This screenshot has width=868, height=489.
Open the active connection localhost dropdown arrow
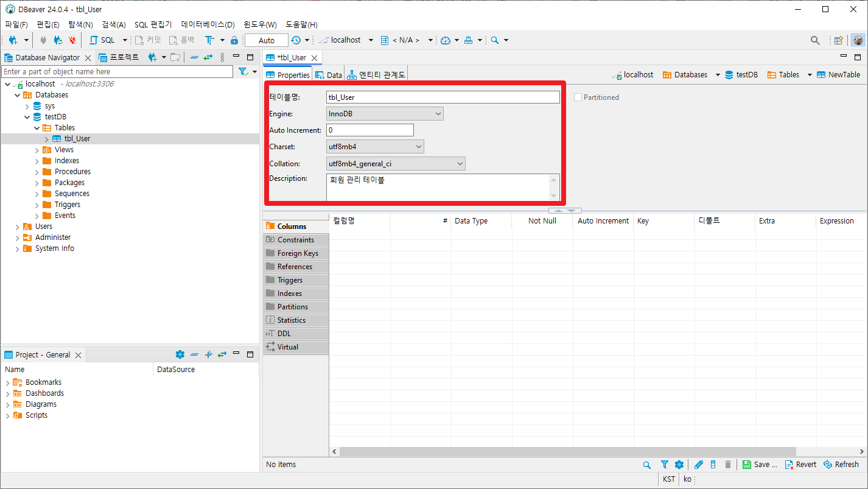click(x=371, y=40)
